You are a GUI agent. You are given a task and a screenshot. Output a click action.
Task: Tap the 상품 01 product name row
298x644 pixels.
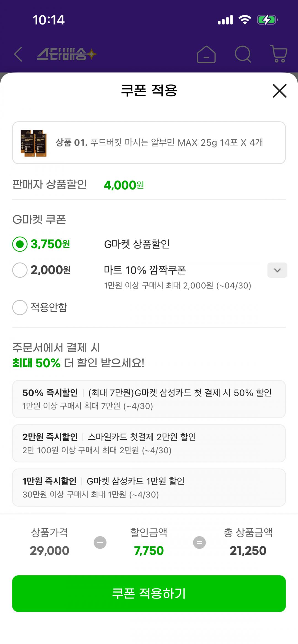click(x=159, y=143)
